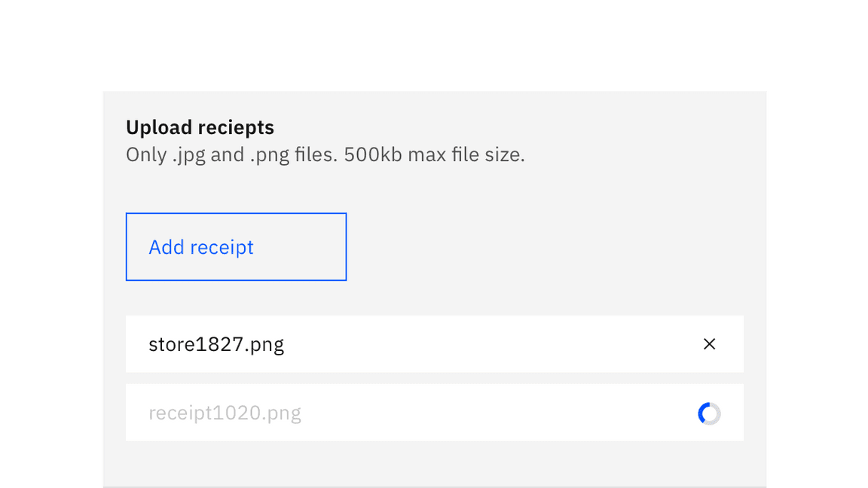Click the filename store1827.png
Viewport: 868px width, 488px height.
pyautogui.click(x=216, y=344)
